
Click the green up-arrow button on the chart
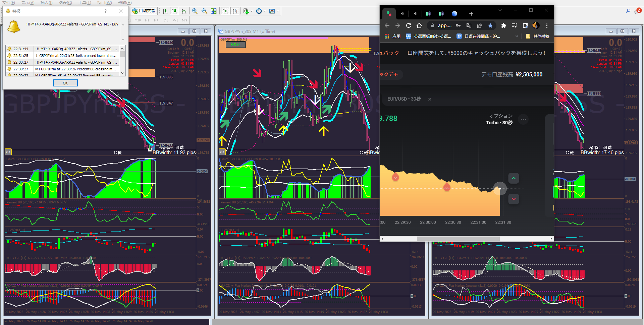click(514, 178)
